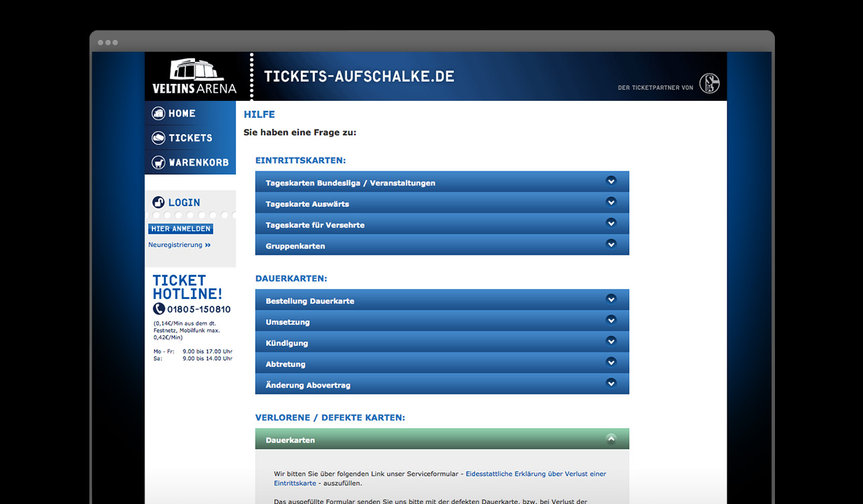The height and width of the screenshot is (504, 863).
Task: Click the Gruppenkarten row text
Action: click(x=295, y=246)
